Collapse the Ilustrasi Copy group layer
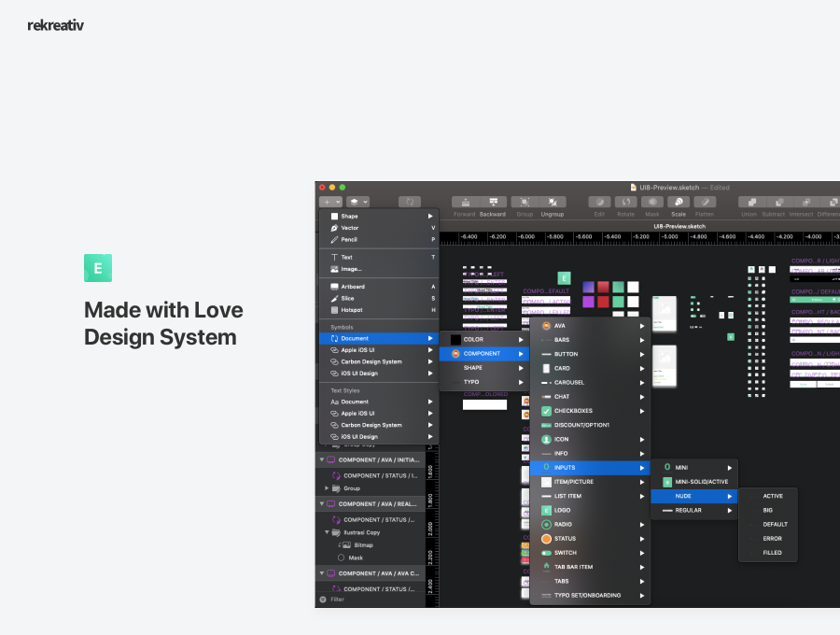 (328, 532)
